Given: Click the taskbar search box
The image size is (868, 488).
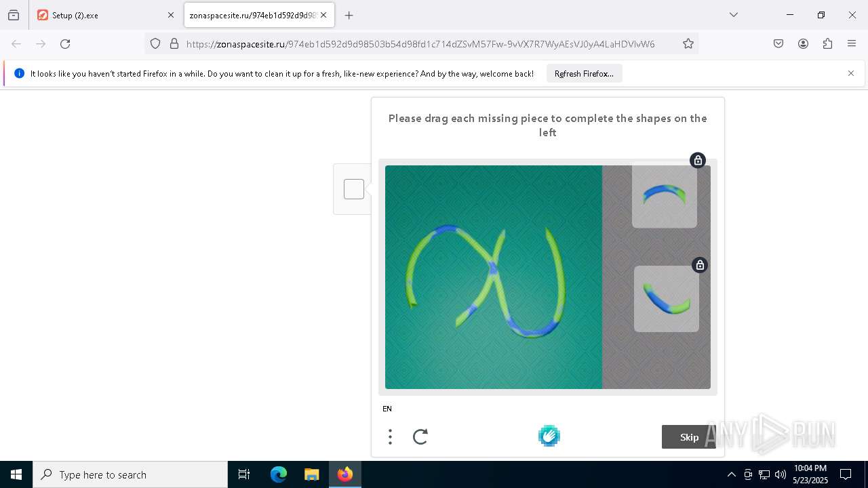Looking at the screenshot, I should point(130,474).
